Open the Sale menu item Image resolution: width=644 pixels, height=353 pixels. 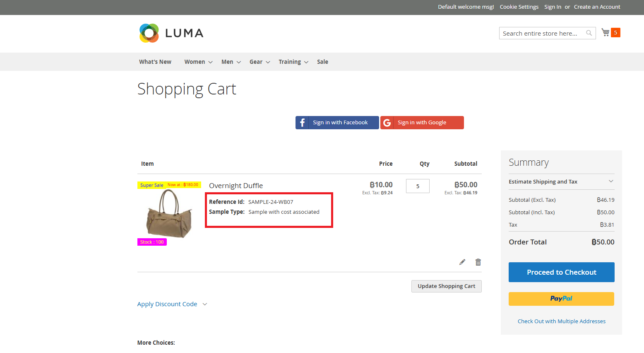pos(322,62)
